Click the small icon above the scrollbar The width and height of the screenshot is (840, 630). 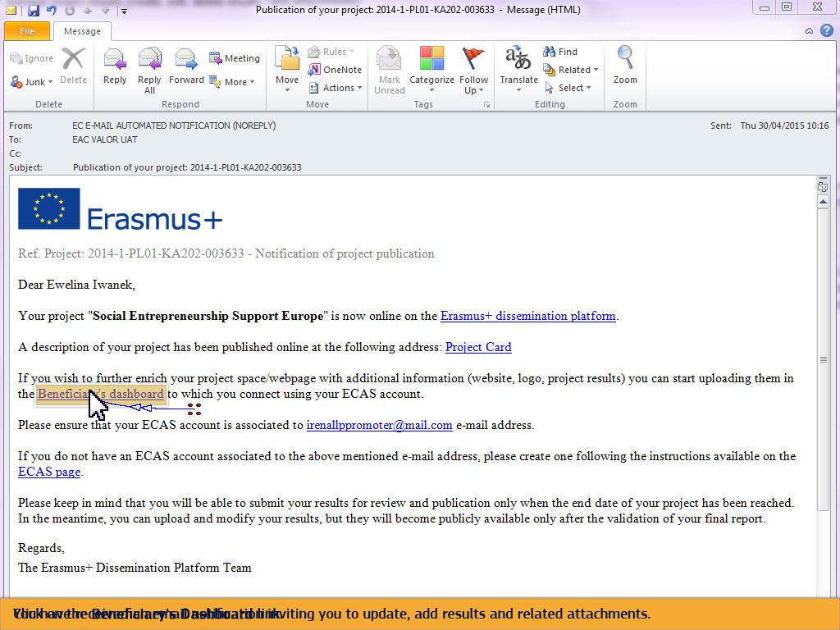823,186
